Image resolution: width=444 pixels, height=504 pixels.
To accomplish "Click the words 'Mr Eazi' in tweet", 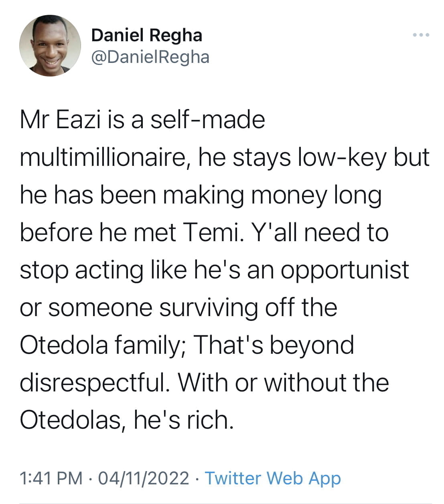I will tap(60, 120).
